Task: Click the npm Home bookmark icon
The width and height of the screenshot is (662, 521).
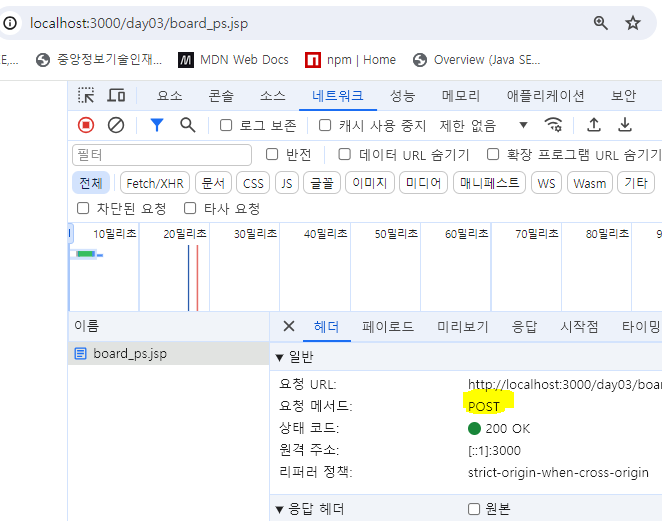Action: click(x=313, y=60)
